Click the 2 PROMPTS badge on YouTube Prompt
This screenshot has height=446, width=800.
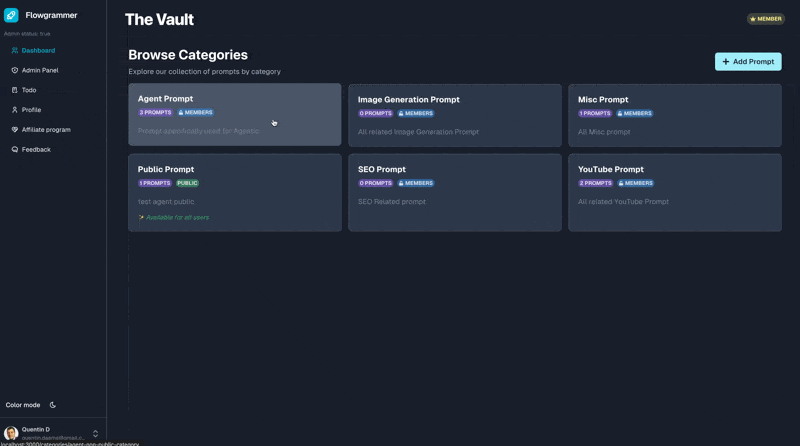(x=595, y=183)
